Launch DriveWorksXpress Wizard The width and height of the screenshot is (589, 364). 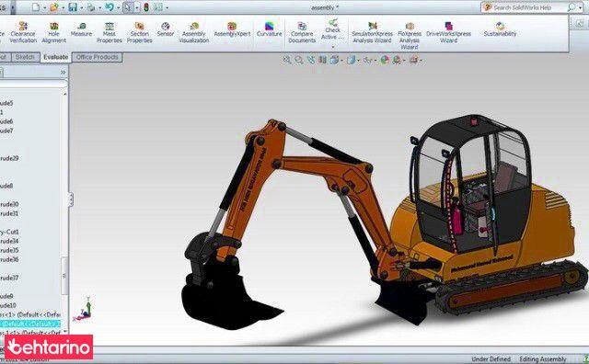click(448, 32)
